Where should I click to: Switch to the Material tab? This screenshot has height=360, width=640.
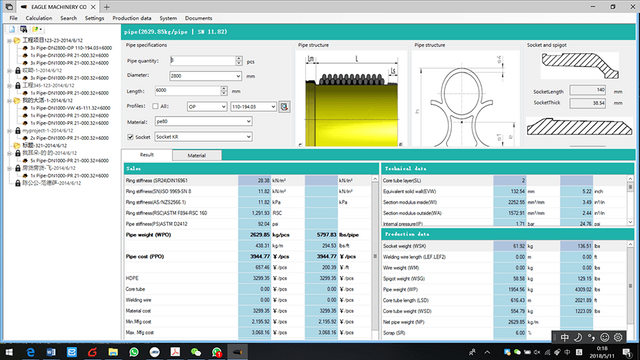click(197, 156)
